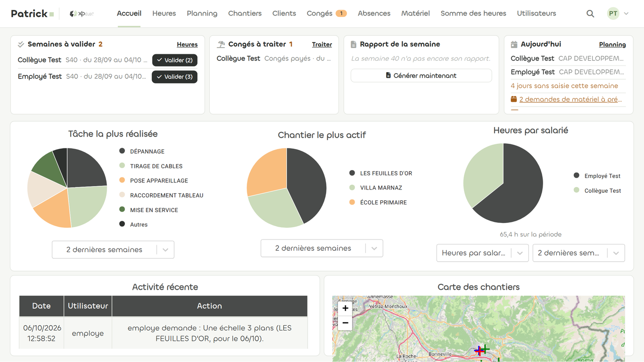The height and width of the screenshot is (362, 644).
Task: Zoom out on the chantiers map
Action: coord(345,323)
